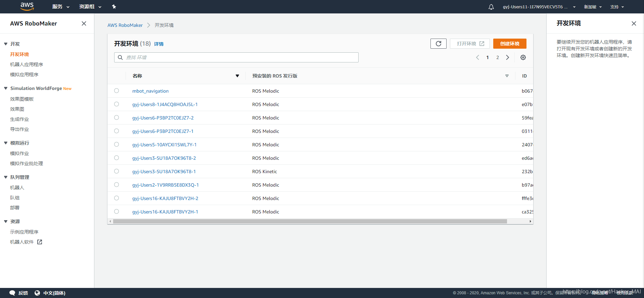Collapse the 开发 sidebar section
The width and height of the screenshot is (644, 298).
[6, 44]
